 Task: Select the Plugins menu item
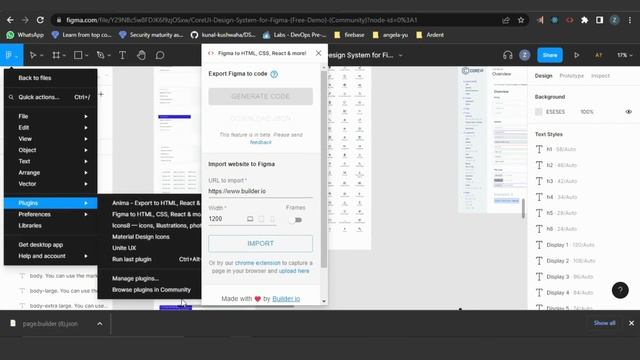51,203
